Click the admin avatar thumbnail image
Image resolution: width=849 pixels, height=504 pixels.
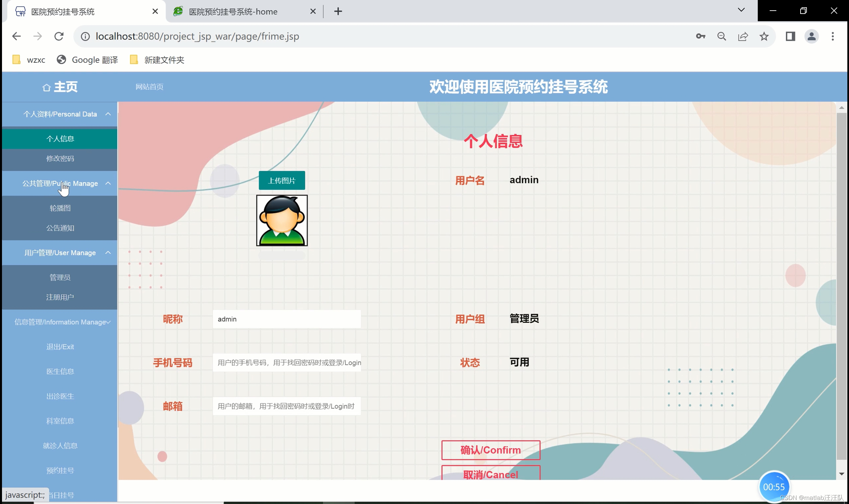click(x=282, y=220)
